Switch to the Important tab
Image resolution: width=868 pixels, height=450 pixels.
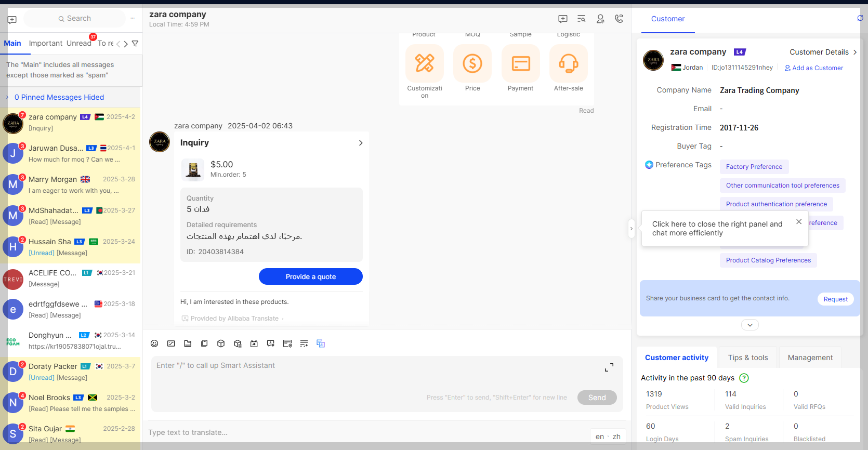46,43
